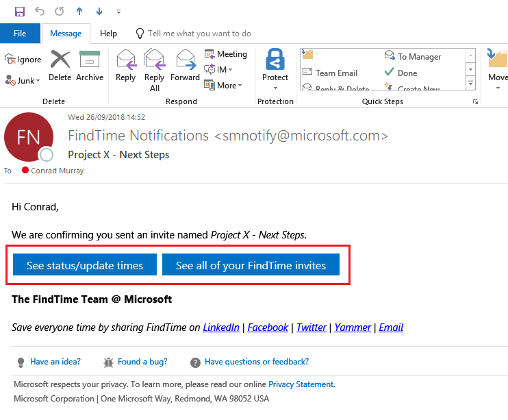The width and height of the screenshot is (508, 420).
Task: Click See all of your FindTime invites
Action: [x=251, y=264]
